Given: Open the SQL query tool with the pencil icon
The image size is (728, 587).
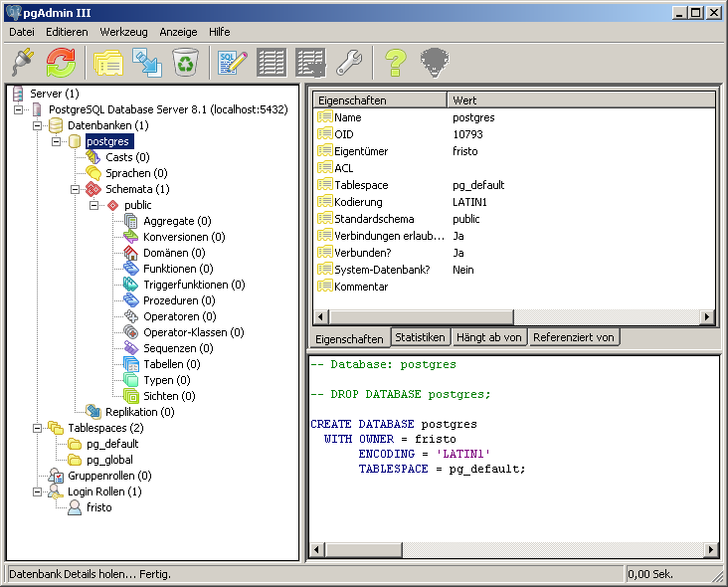Looking at the screenshot, I should coord(232,63).
